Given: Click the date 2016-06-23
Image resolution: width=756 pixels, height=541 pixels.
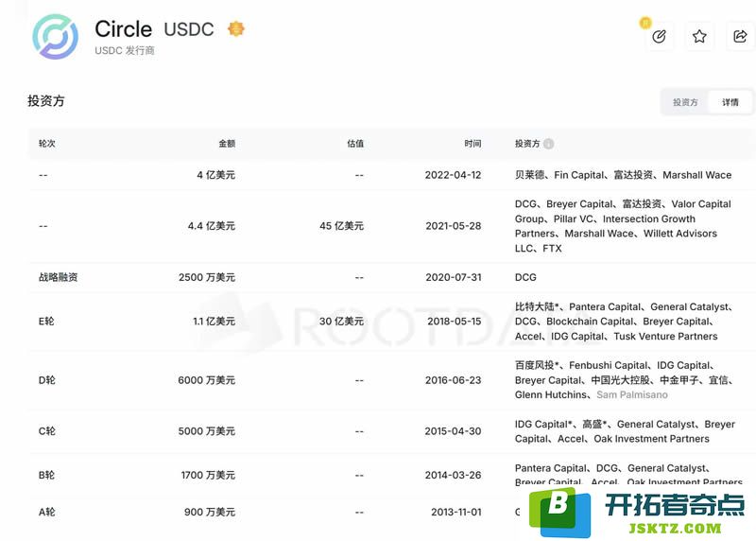Looking at the screenshot, I should coord(454,380).
